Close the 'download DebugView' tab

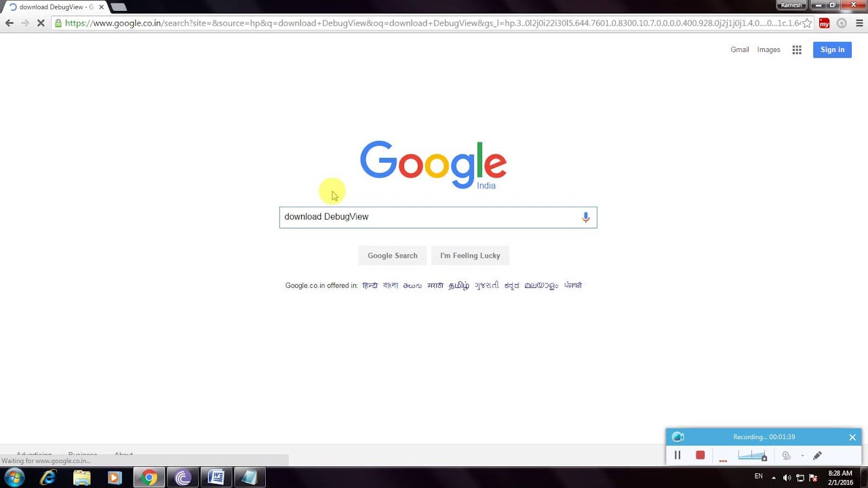[x=101, y=7]
